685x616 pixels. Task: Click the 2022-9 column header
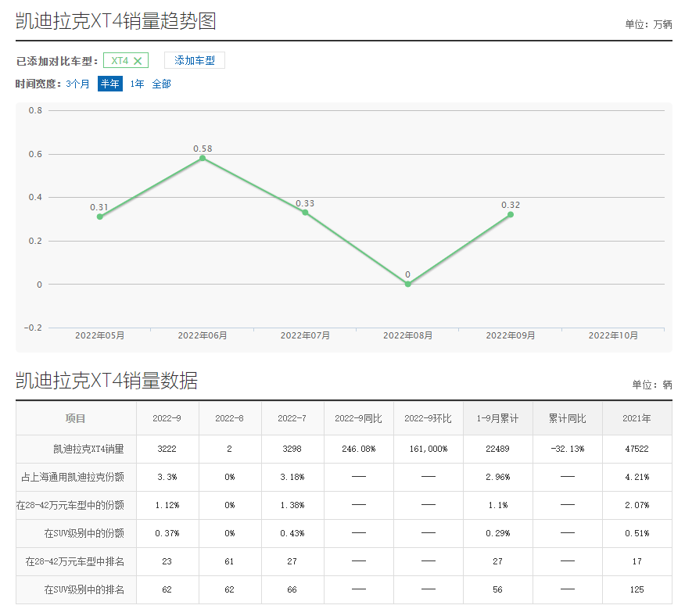167,418
